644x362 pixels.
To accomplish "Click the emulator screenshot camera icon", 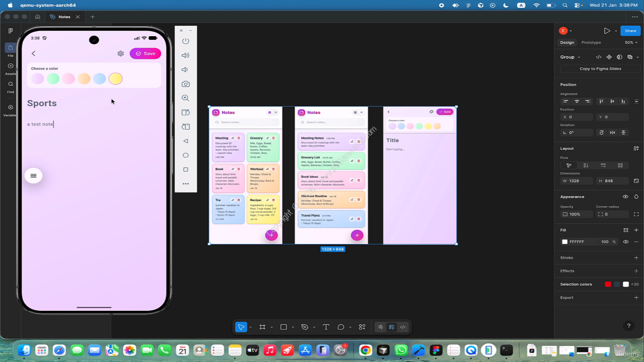I will (186, 84).
